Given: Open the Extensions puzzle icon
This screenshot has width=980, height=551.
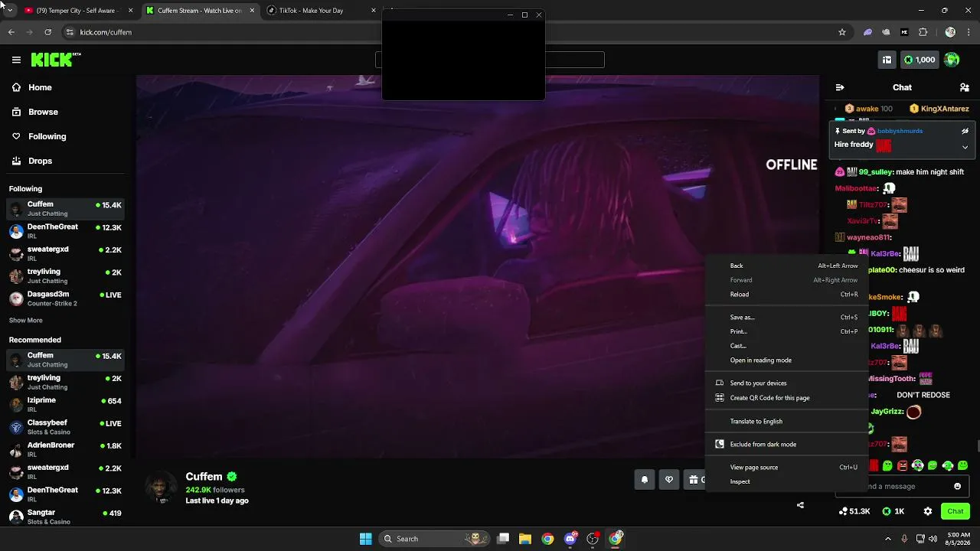Looking at the screenshot, I should (923, 32).
